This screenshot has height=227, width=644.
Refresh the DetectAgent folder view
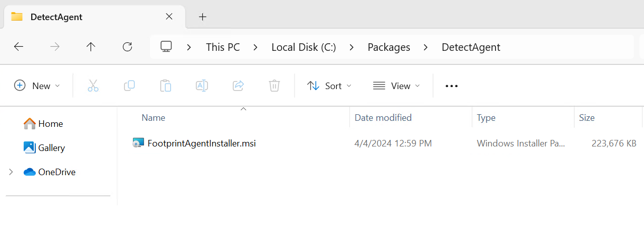(127, 47)
